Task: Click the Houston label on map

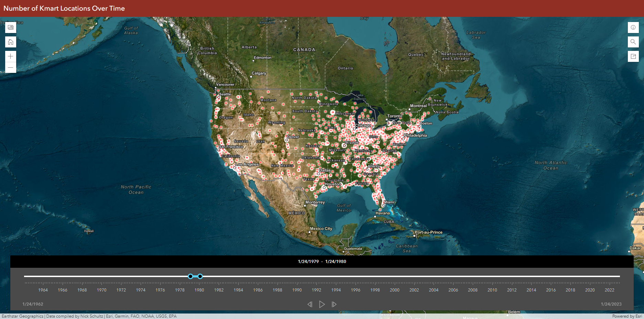Action: (333, 184)
